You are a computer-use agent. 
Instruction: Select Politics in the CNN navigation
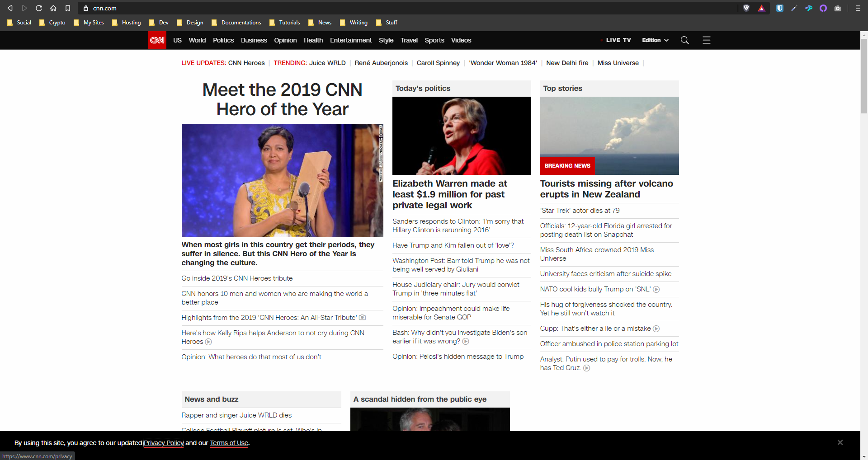point(223,40)
